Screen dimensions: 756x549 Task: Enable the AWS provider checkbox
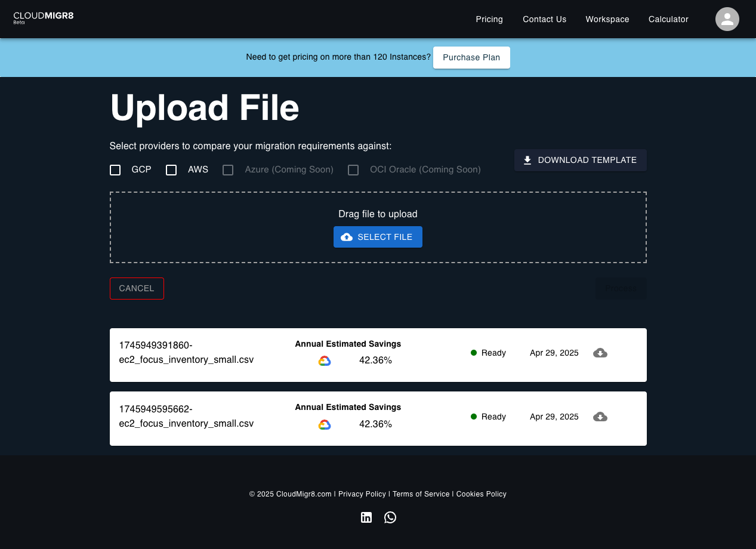[171, 170]
